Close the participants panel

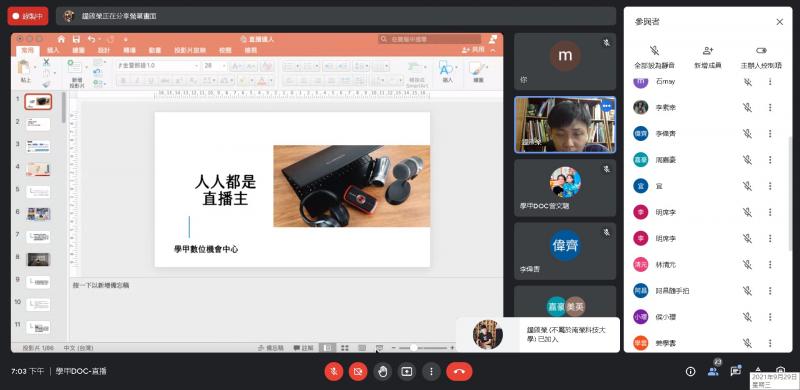point(780,22)
